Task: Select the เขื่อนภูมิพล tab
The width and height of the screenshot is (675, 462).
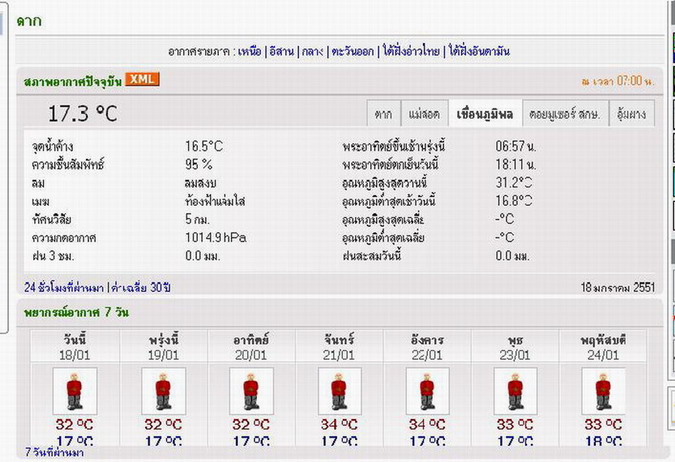Action: pos(484,114)
